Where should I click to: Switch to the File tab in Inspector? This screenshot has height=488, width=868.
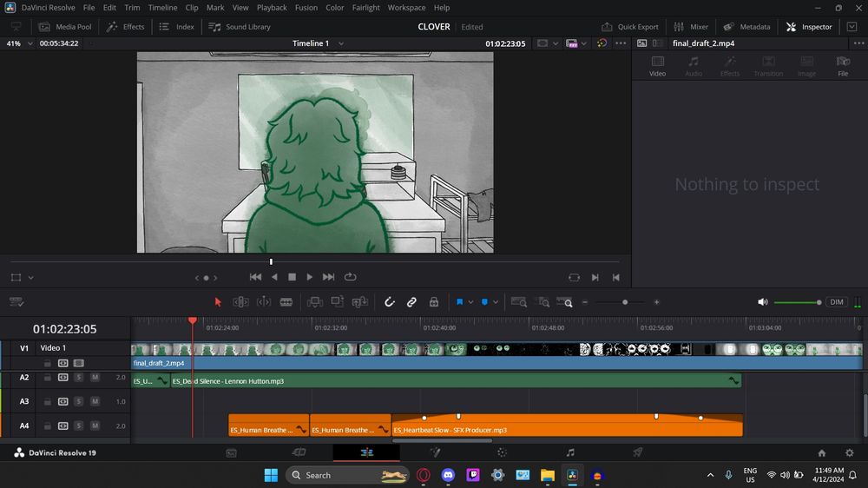[x=842, y=66]
